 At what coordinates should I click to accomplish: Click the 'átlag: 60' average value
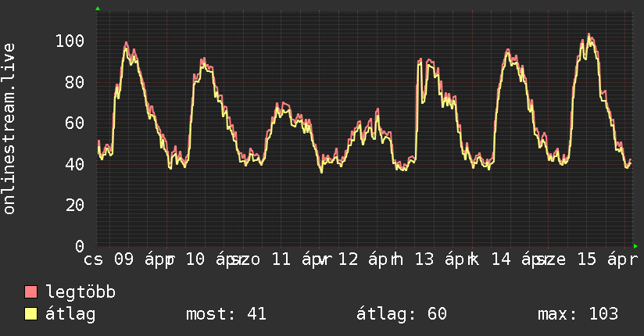401,314
